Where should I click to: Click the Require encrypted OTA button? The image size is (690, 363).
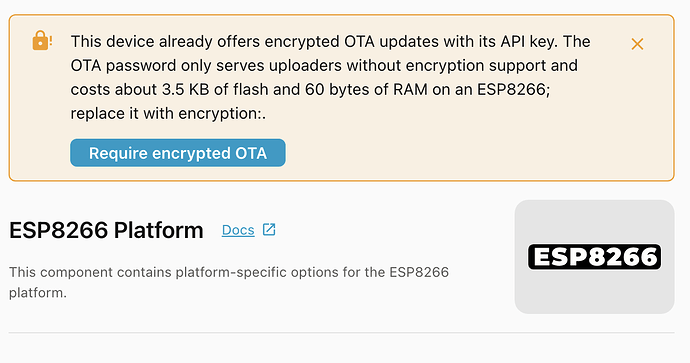(x=178, y=153)
